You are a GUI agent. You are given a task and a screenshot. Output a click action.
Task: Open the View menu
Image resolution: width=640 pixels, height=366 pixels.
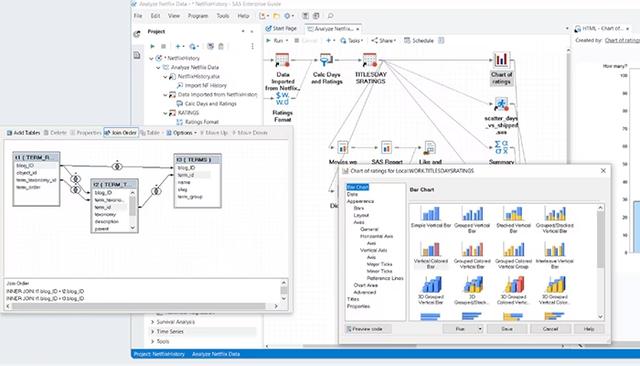click(174, 16)
